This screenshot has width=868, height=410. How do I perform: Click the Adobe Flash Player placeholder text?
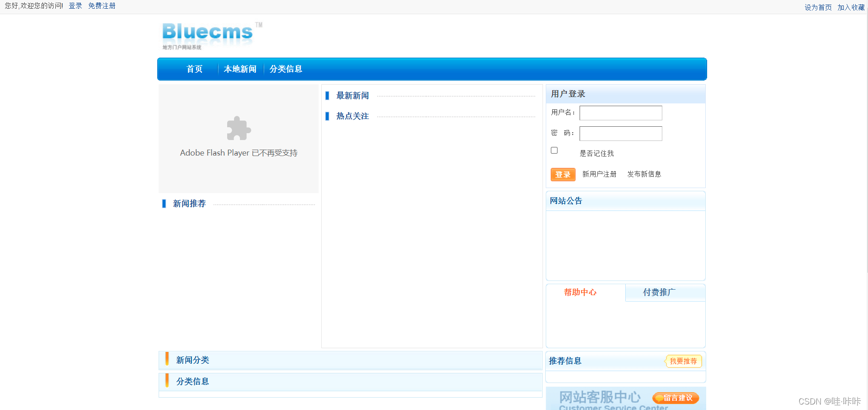coord(239,153)
